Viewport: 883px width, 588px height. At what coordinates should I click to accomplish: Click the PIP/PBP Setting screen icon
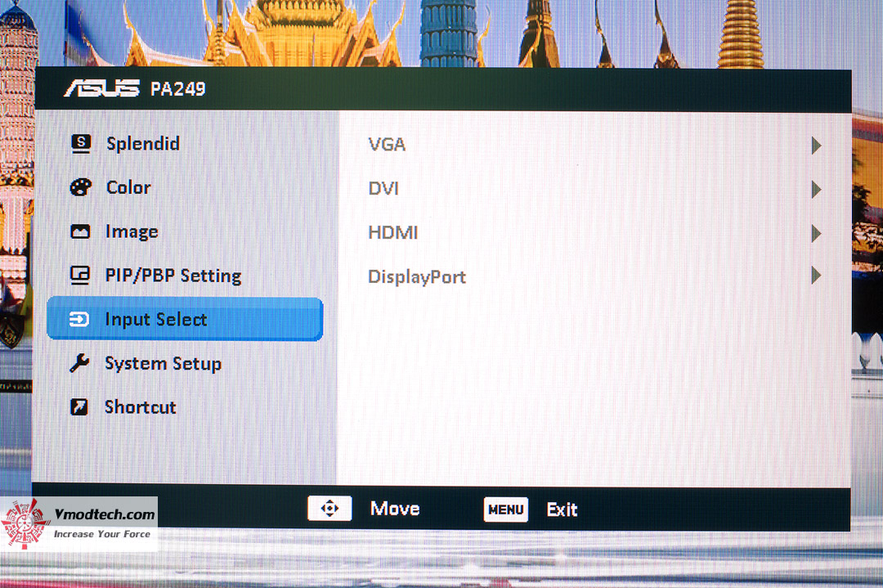(x=80, y=275)
